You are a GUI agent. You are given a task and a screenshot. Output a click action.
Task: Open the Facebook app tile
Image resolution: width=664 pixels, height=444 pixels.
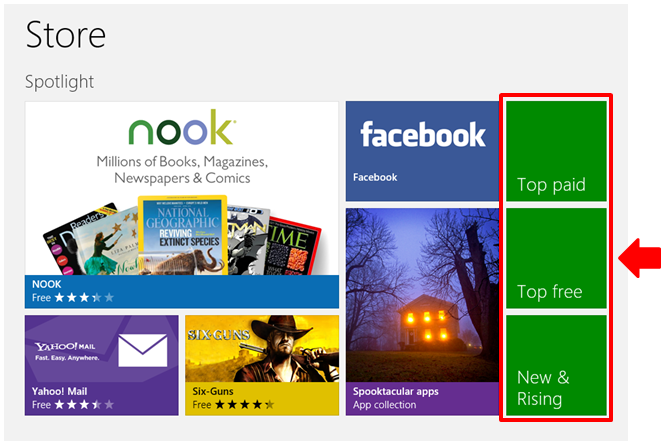[x=423, y=151]
